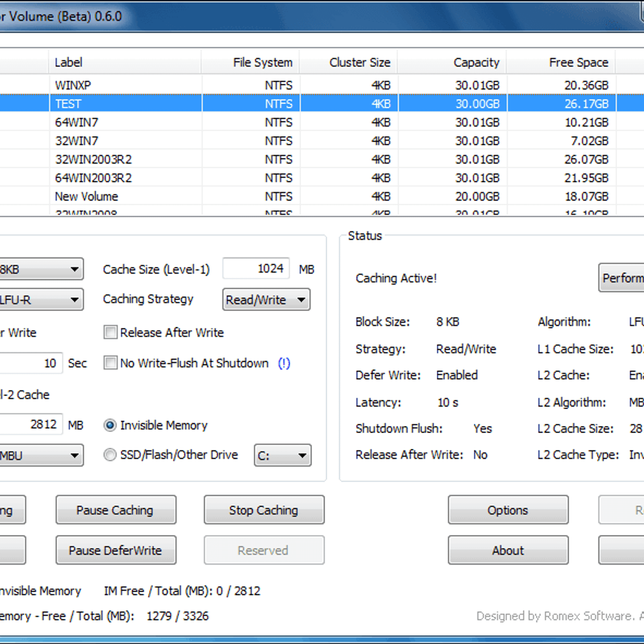644x644 pixels.
Task: Click the Performance button in Status
Action: [x=621, y=278]
